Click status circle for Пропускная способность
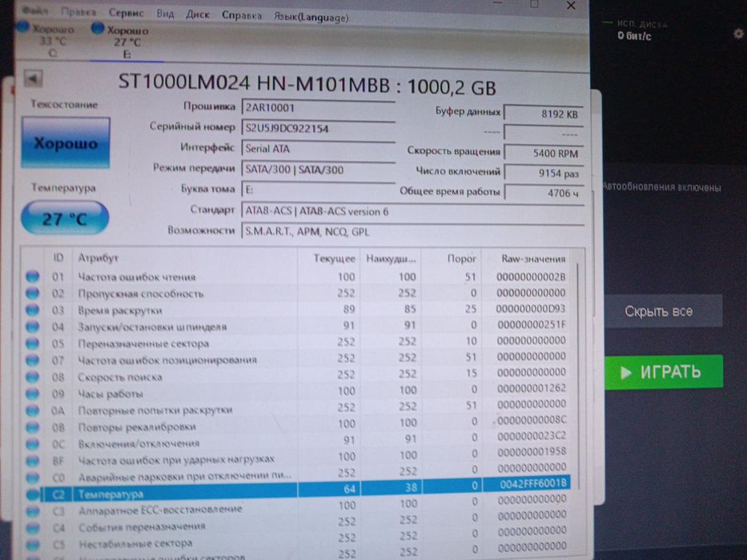Screen dimensions: 747x560 (x=32, y=293)
